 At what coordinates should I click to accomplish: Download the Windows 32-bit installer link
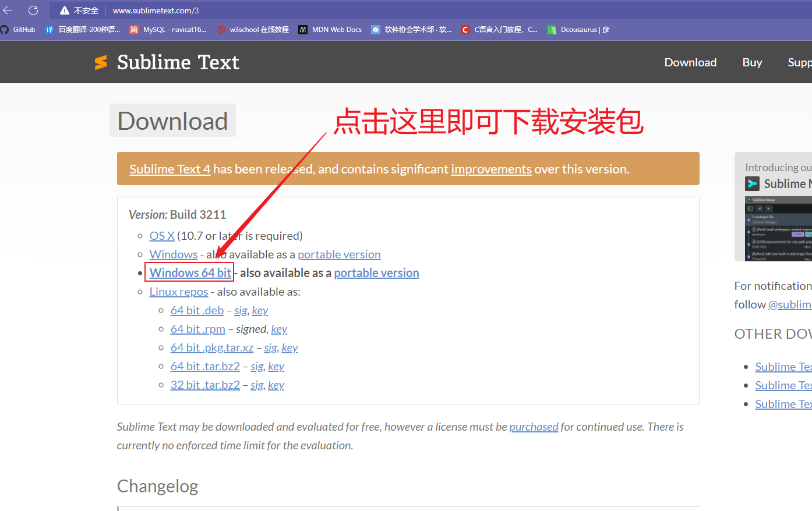click(173, 254)
